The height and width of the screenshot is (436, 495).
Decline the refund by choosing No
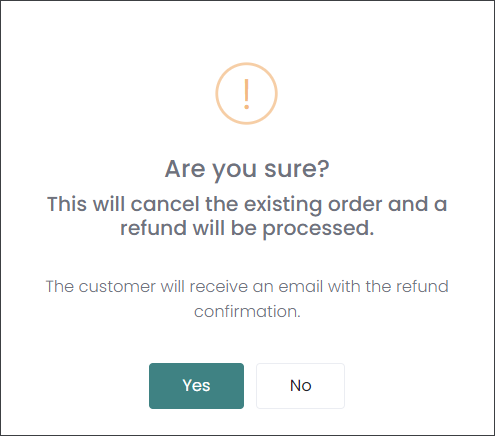tap(300, 386)
